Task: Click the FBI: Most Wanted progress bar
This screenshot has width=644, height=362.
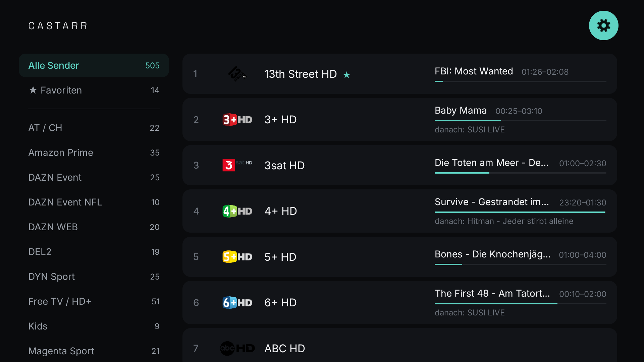Action: tap(520, 81)
